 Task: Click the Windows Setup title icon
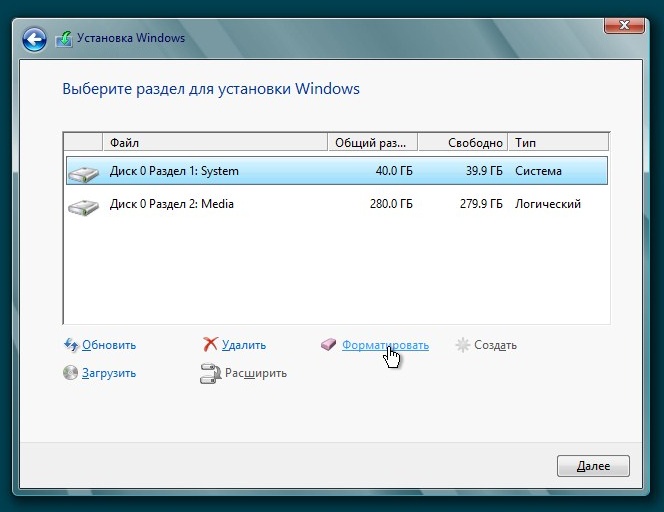click(x=64, y=39)
